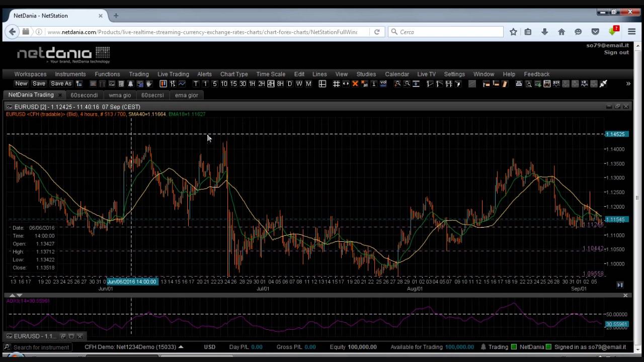This screenshot has width=644, height=362.
Task: Open the Live Trading menu
Action: 173,74
